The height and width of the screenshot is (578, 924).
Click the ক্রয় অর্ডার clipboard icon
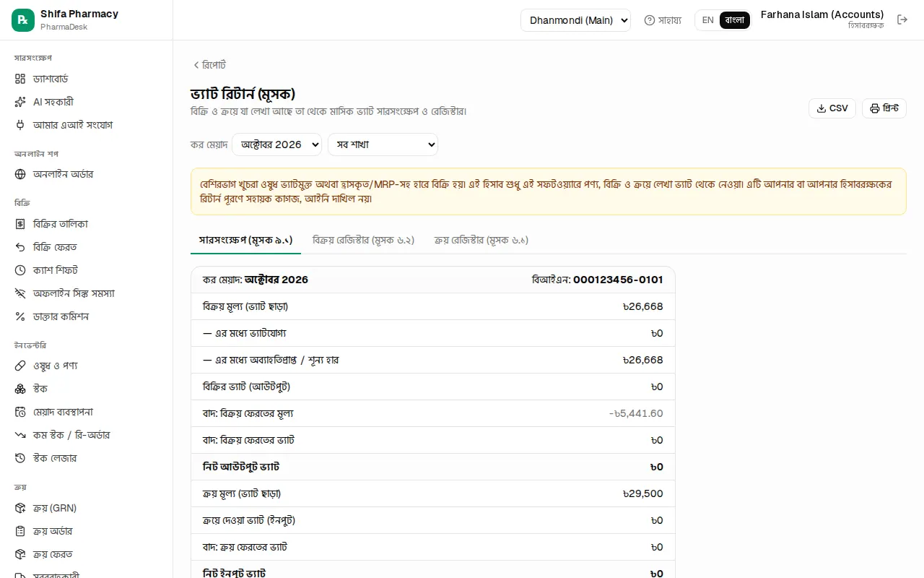[x=20, y=531]
